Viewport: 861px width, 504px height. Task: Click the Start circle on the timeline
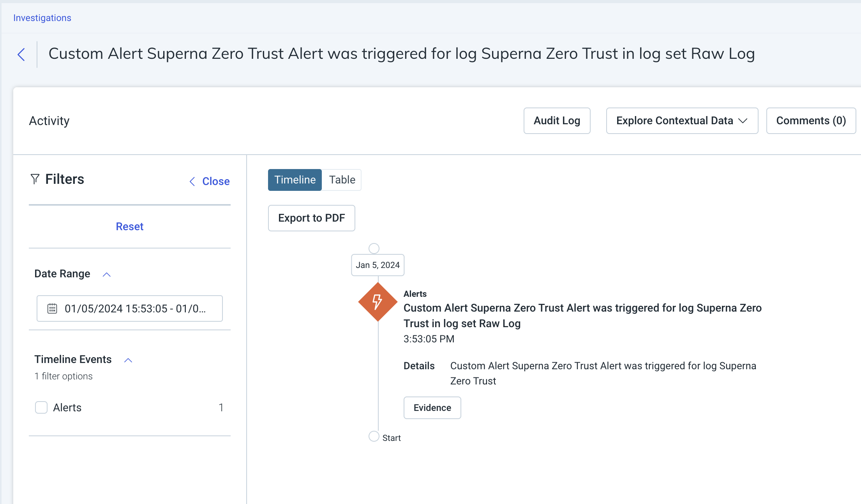tap(374, 437)
